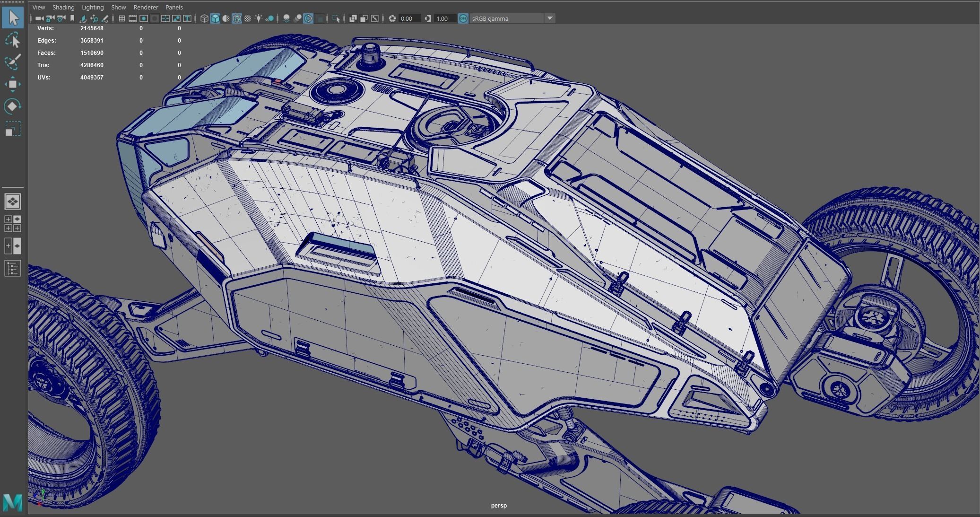
Task: Open the Shading menu
Action: point(63,7)
